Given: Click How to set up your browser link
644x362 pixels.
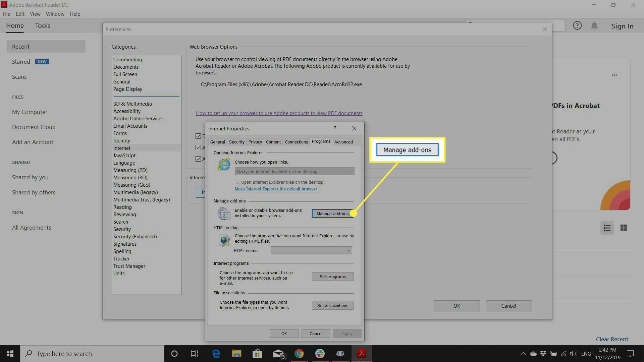Looking at the screenshot, I should [279, 113].
